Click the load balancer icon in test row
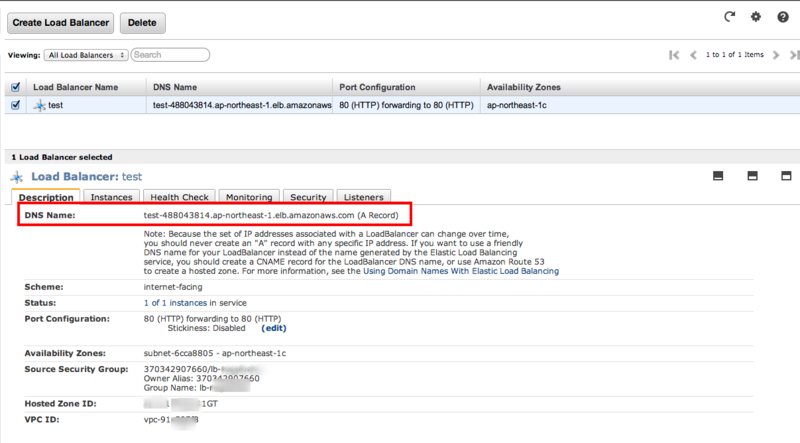Image resolution: width=800 pixels, height=443 pixels. (x=39, y=106)
